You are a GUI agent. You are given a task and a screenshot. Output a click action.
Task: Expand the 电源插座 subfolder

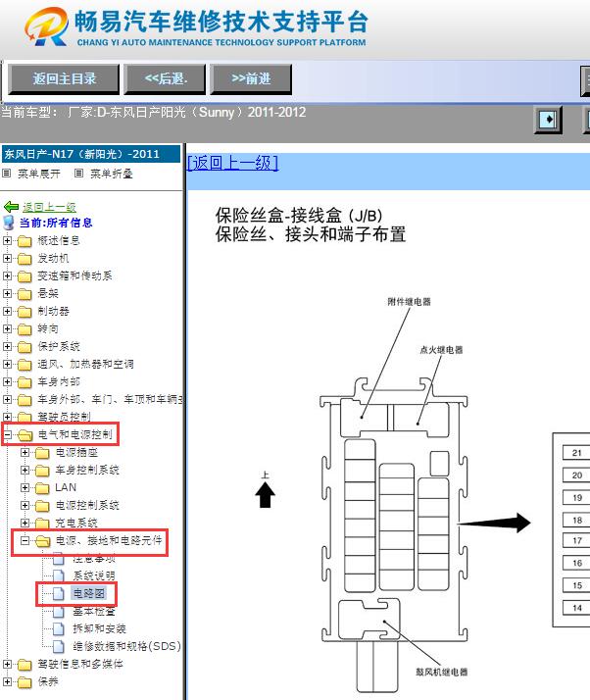25,452
